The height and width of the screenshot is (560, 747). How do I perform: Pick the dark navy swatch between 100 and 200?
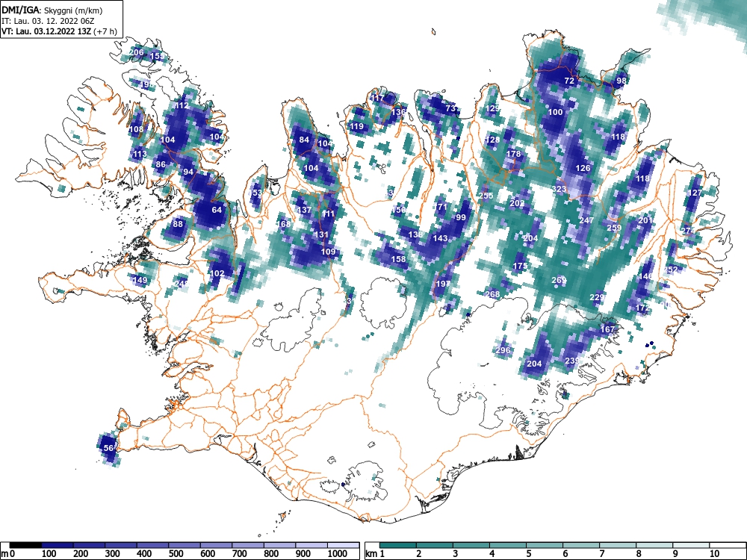[x=58, y=546]
